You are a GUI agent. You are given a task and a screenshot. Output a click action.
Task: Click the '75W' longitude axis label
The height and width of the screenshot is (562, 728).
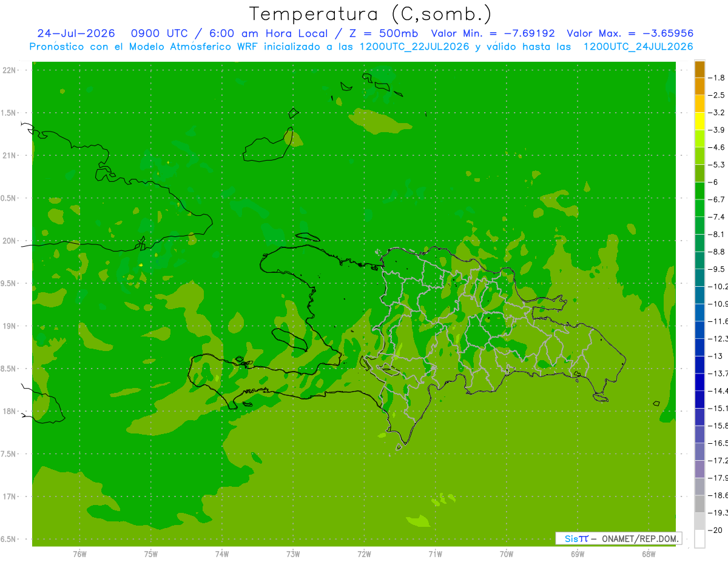point(151,554)
